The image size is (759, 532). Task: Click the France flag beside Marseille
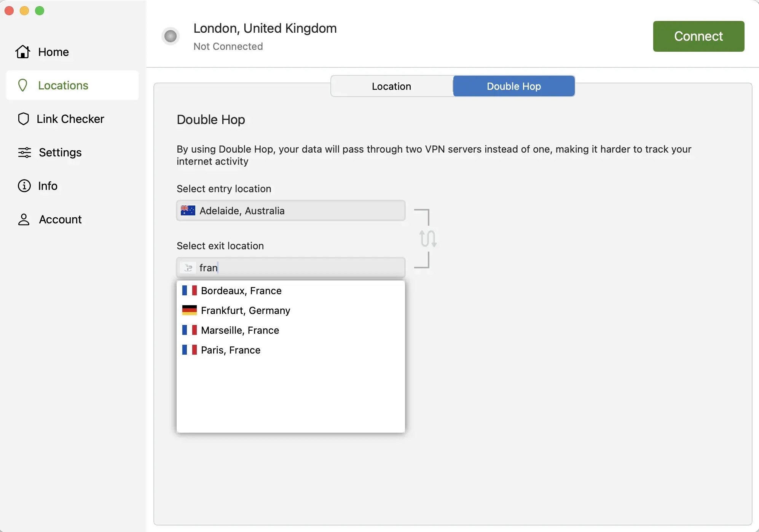coord(189,330)
